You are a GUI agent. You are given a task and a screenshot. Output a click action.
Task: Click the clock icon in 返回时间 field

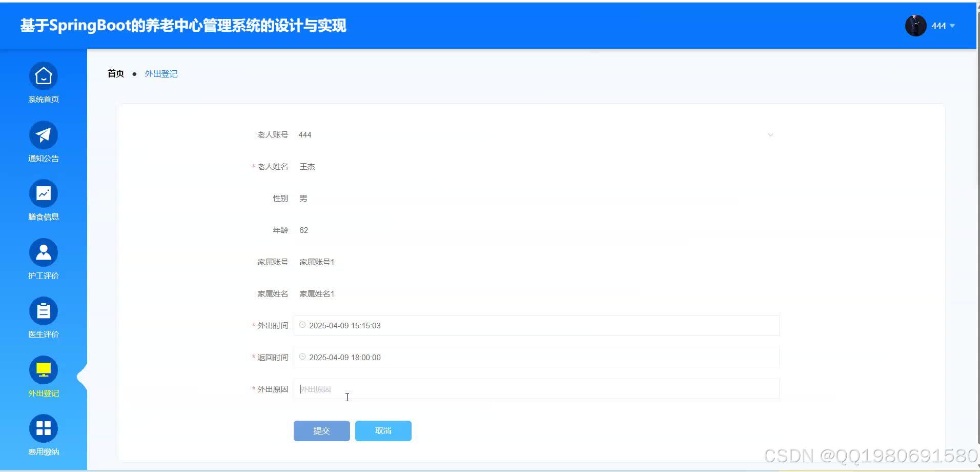pyautogui.click(x=302, y=357)
